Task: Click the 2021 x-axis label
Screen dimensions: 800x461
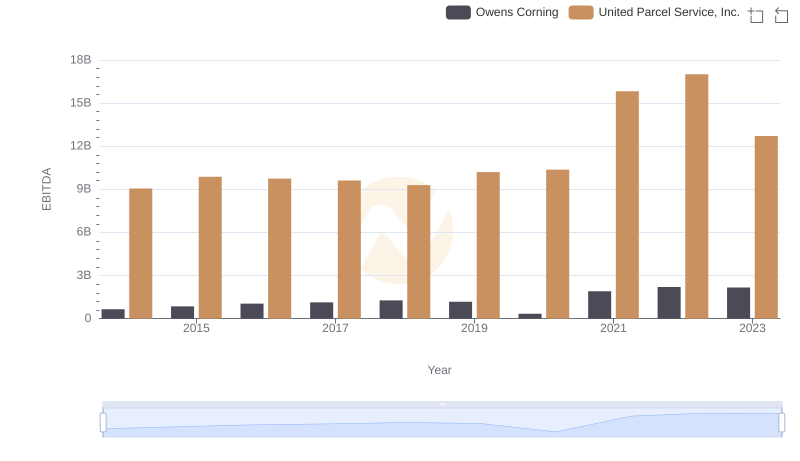Action: tap(613, 328)
